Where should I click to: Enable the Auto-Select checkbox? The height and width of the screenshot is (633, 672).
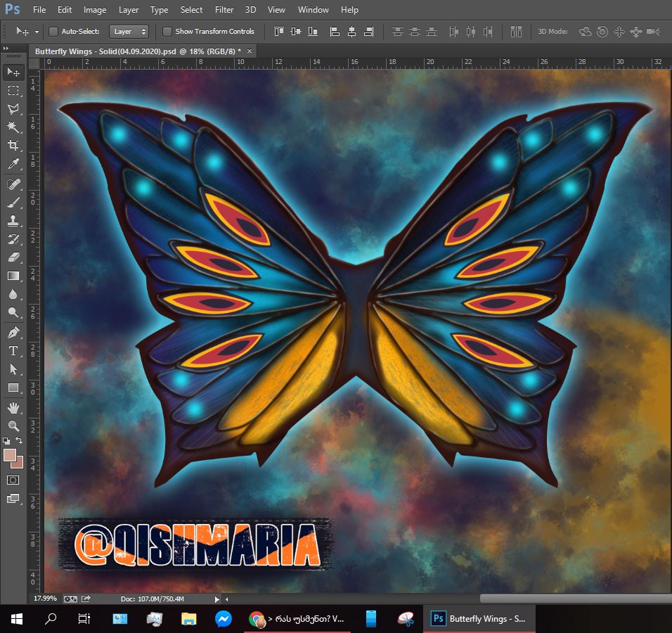pos(53,32)
